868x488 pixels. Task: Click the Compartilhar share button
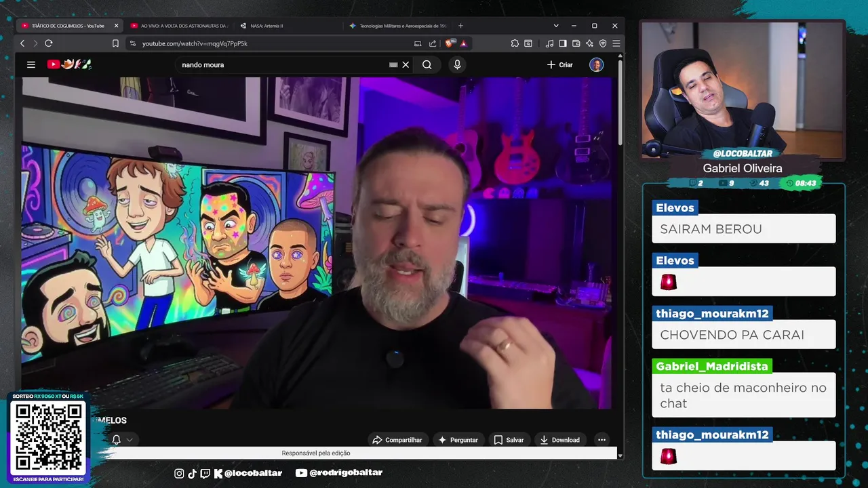point(397,440)
